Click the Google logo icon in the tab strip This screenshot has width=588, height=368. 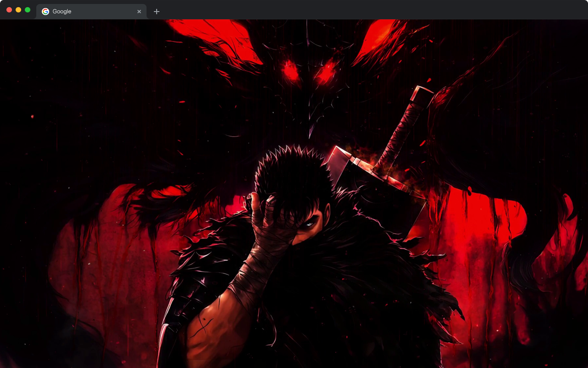tap(45, 11)
